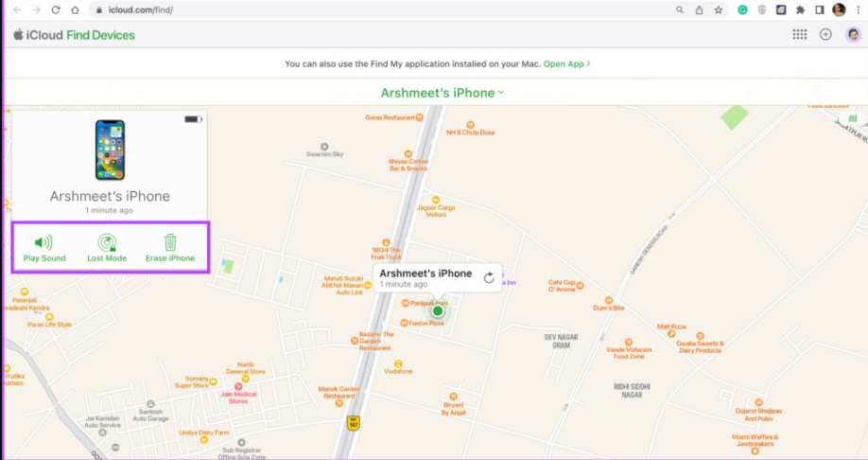Screen dimensions: 868x460
Task: Click the circled plus icon in iCloud header
Action: click(825, 34)
